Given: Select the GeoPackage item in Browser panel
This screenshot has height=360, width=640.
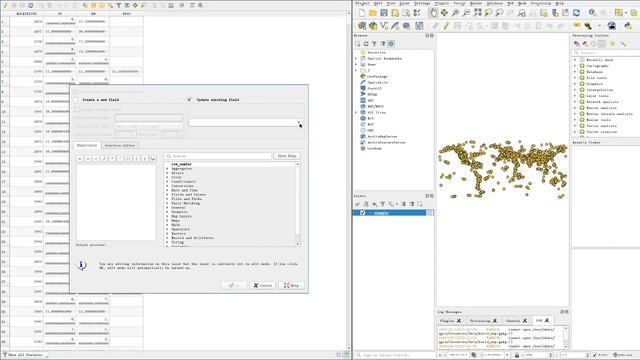Looking at the screenshot, I should click(377, 76).
